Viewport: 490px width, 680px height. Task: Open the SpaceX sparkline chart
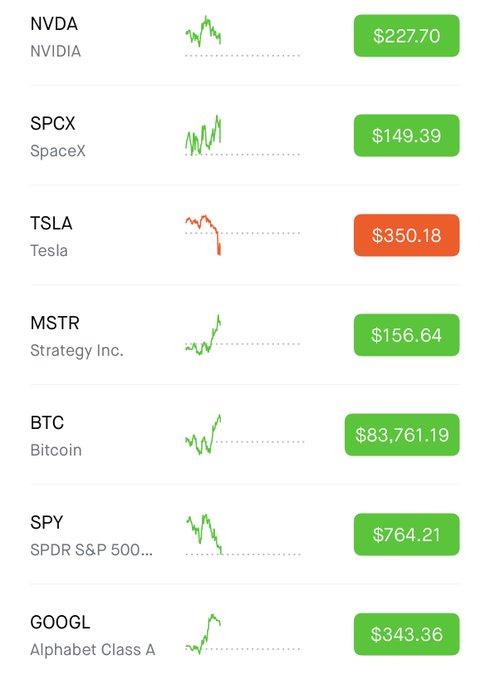click(x=242, y=135)
